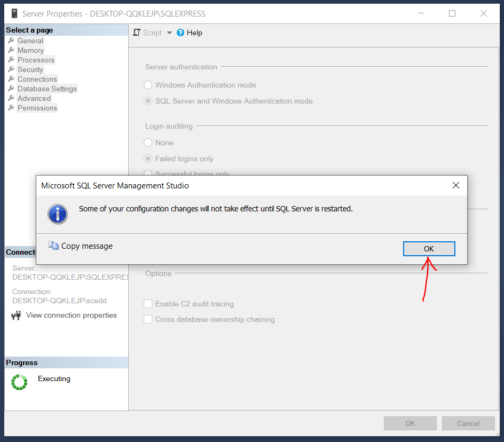
Task: Close the Server Properties window
Action: [483, 13]
